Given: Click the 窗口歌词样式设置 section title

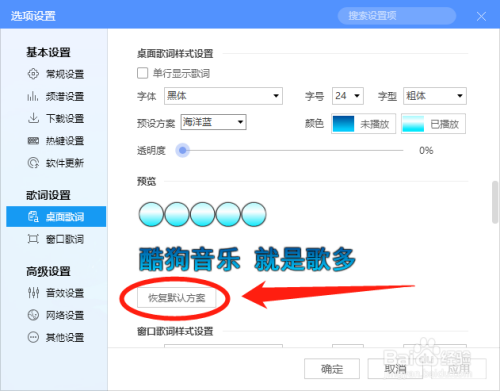Looking at the screenshot, I should coord(175,331).
